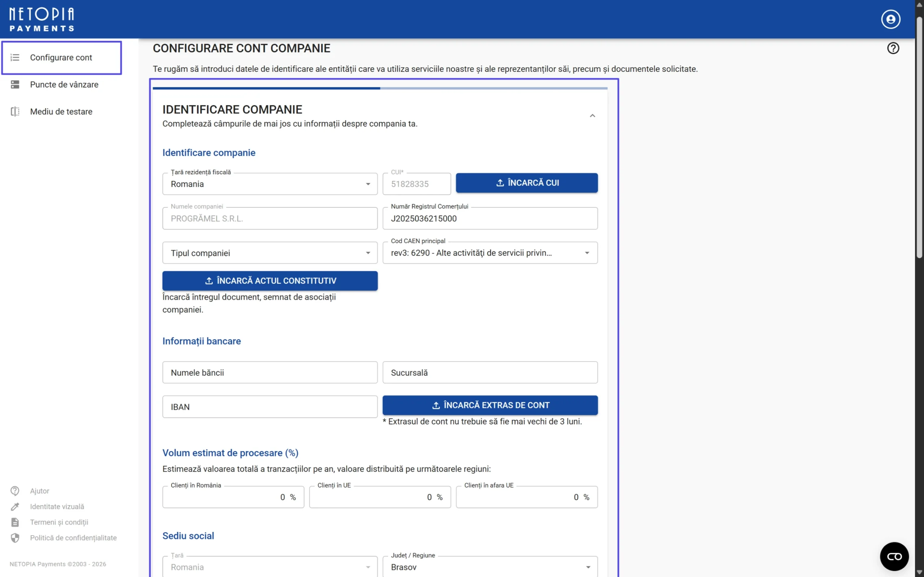The height and width of the screenshot is (577, 924).
Task: Click the ÎNCARCĂ EXTRAS DE CONT button
Action: tap(490, 405)
